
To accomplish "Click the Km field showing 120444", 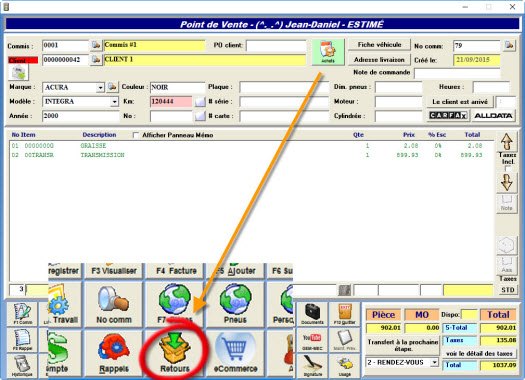I will (x=171, y=101).
